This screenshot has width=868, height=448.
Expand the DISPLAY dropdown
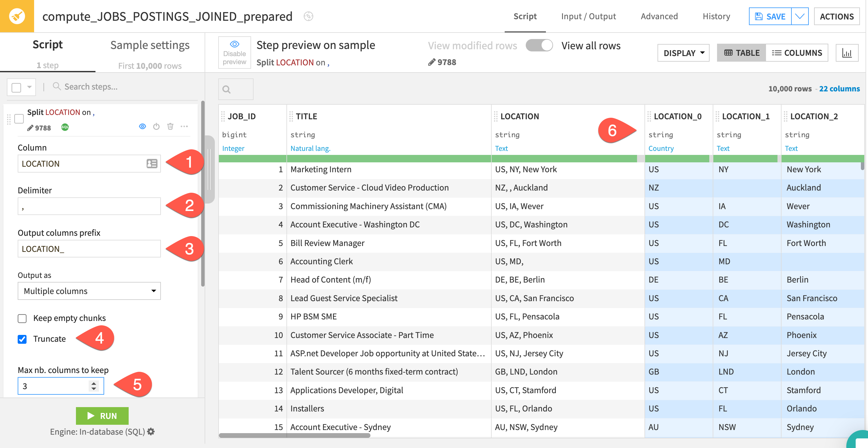683,53
